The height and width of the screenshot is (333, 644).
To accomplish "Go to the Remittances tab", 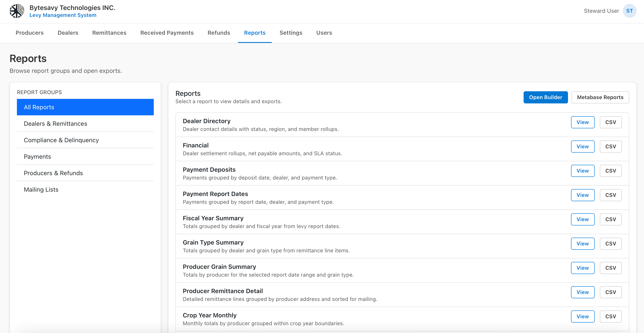I will click(109, 33).
